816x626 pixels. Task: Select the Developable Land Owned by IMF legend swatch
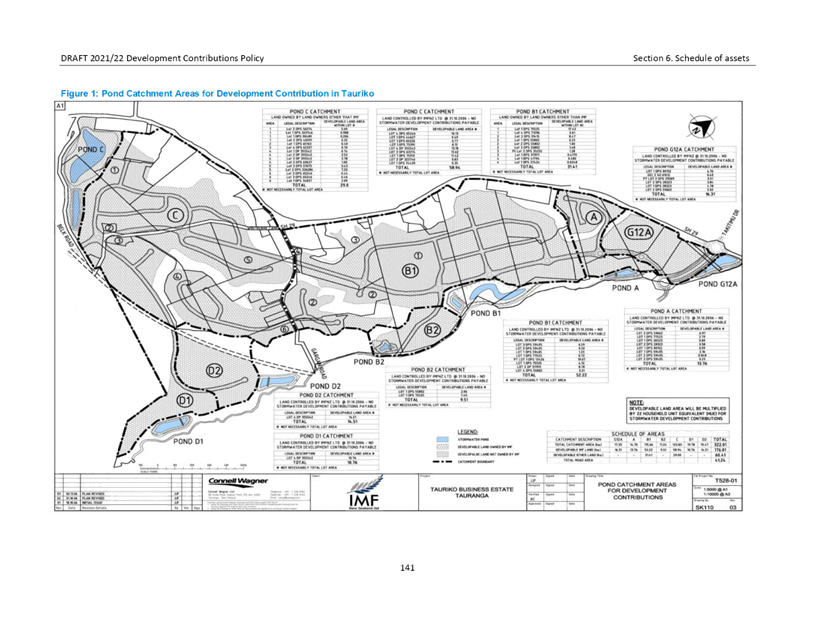click(x=442, y=447)
